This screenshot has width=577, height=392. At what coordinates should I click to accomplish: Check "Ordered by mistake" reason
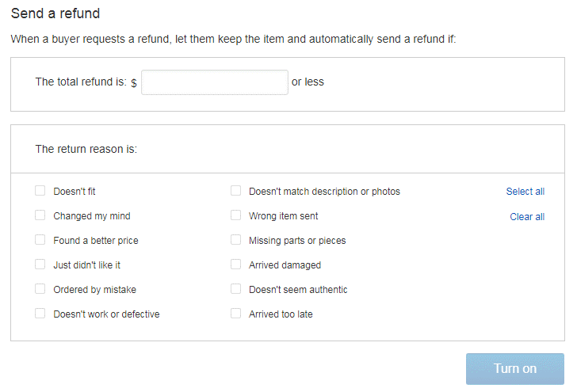[x=40, y=289]
